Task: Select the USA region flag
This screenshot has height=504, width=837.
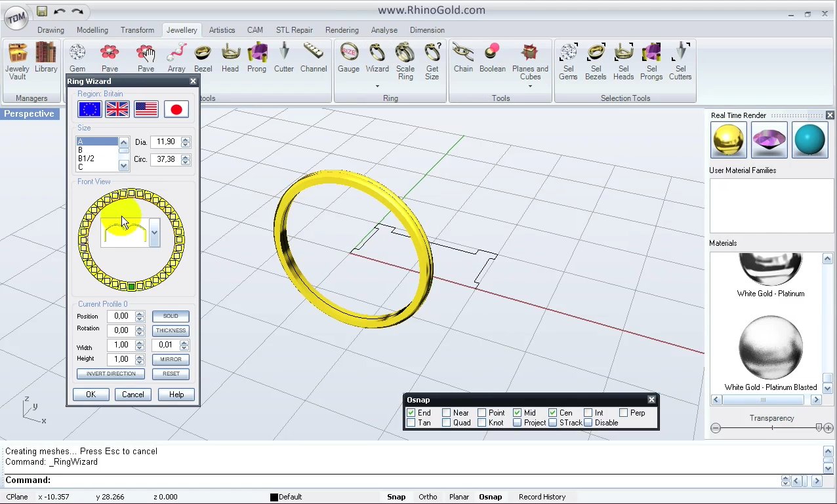Action: [x=146, y=109]
